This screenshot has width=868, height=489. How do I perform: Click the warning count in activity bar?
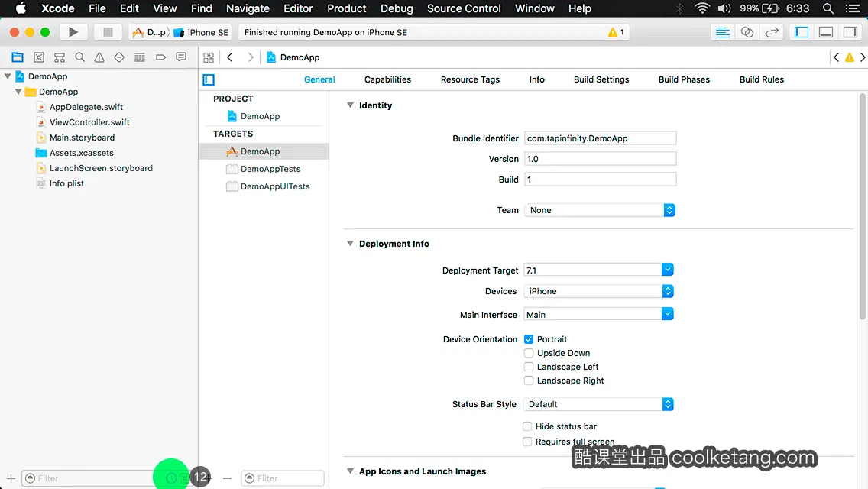click(x=616, y=32)
